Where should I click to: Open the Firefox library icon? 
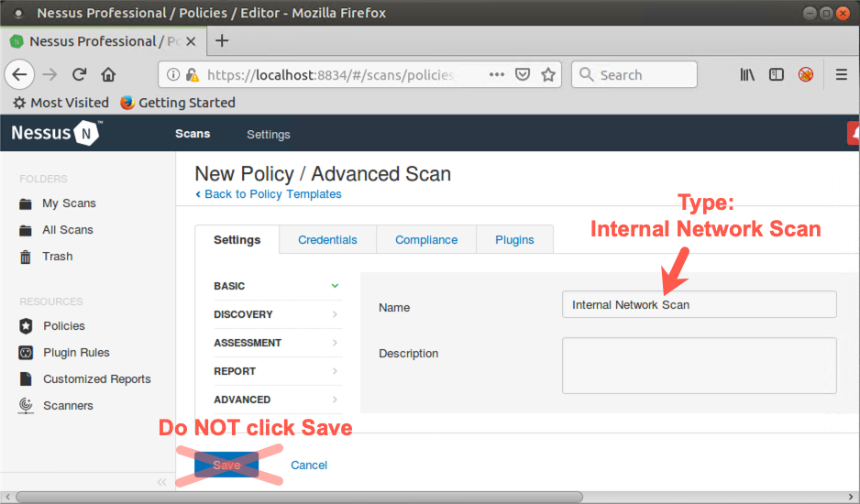click(x=747, y=75)
